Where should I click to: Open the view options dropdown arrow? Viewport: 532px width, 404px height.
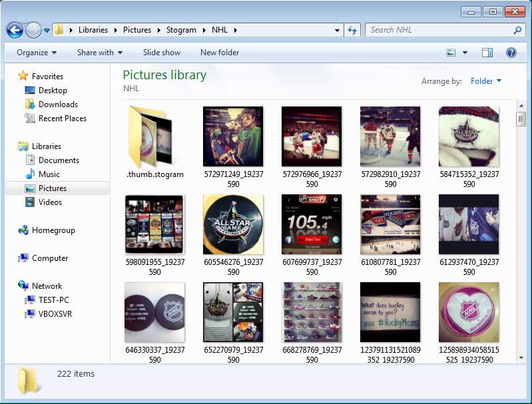point(465,53)
